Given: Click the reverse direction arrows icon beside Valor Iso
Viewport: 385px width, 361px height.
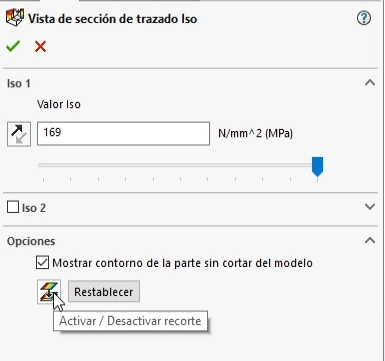Looking at the screenshot, I should coord(19,134).
